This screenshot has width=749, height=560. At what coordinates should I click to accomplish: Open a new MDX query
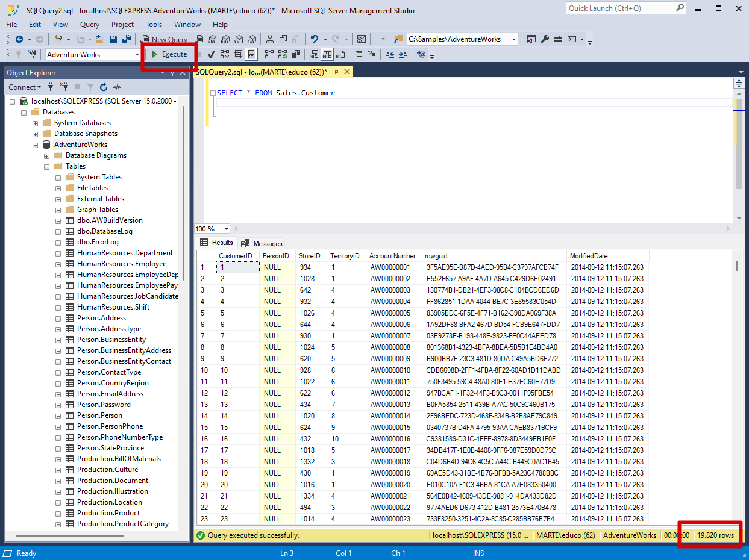pyautogui.click(x=212, y=39)
